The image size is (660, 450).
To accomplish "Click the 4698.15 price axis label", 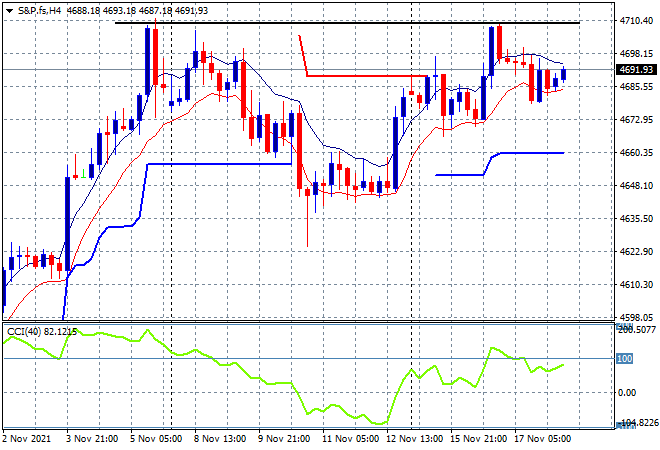I will [636, 53].
